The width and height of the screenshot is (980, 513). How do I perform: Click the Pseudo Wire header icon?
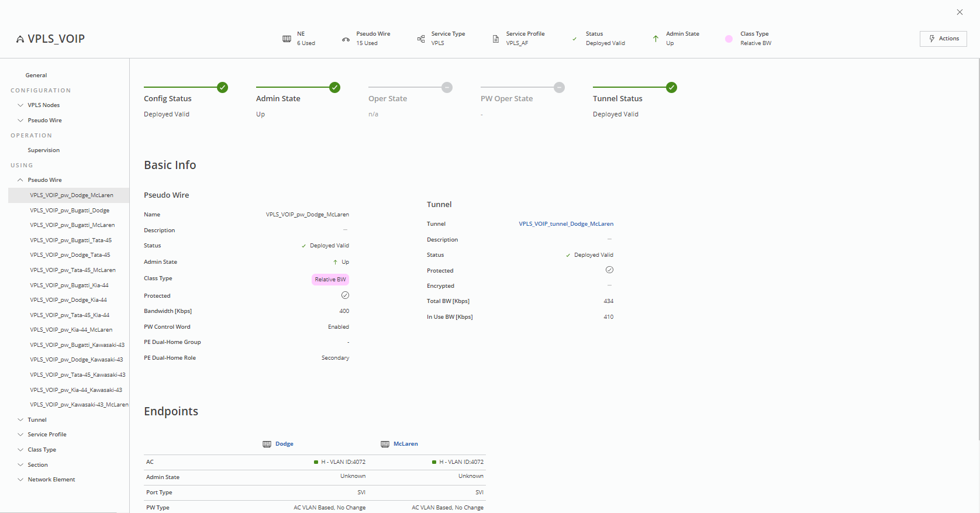(x=346, y=39)
